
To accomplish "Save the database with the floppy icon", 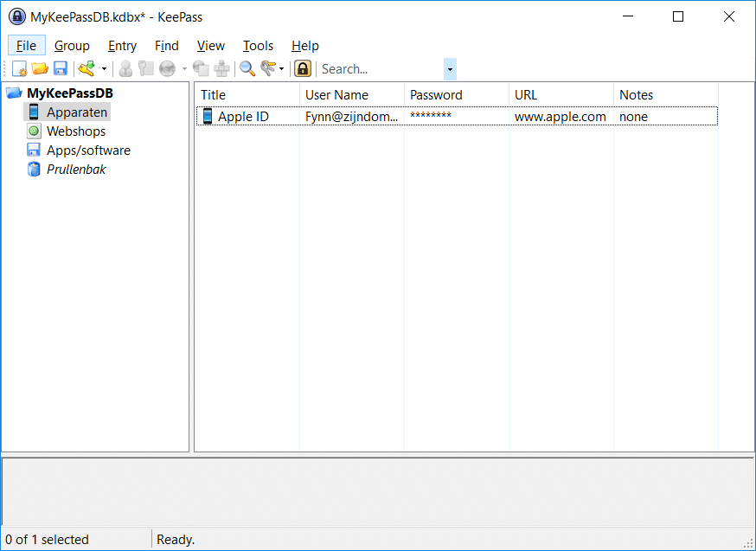I will 61,69.
